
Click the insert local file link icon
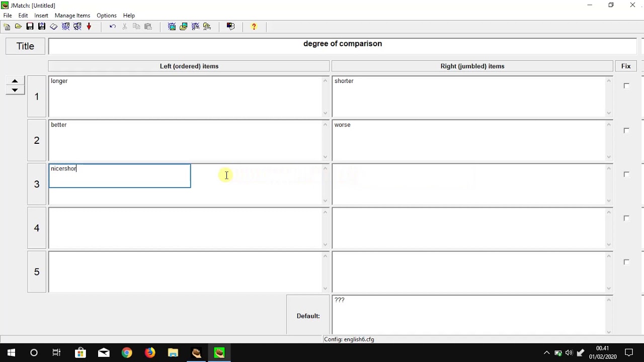(x=207, y=27)
